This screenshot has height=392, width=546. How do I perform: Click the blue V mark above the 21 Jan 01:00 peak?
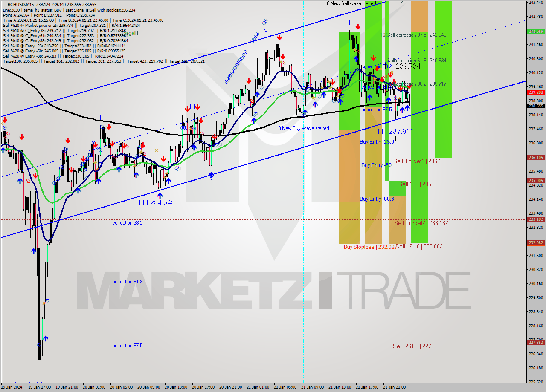[x=266, y=30]
